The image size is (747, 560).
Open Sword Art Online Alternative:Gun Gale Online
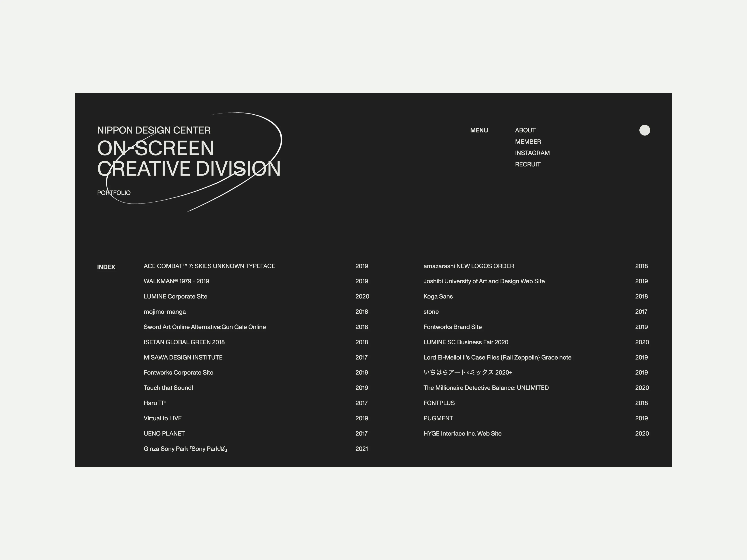204,327
